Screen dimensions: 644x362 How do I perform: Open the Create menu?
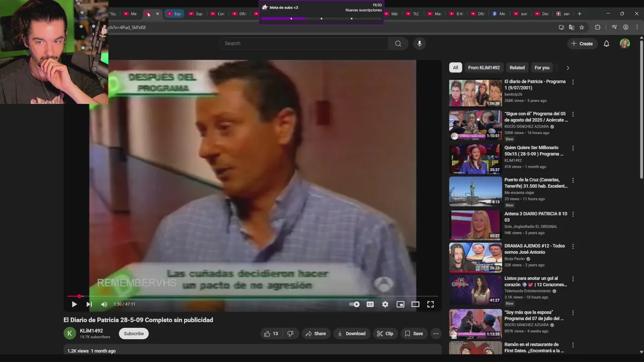pyautogui.click(x=582, y=44)
